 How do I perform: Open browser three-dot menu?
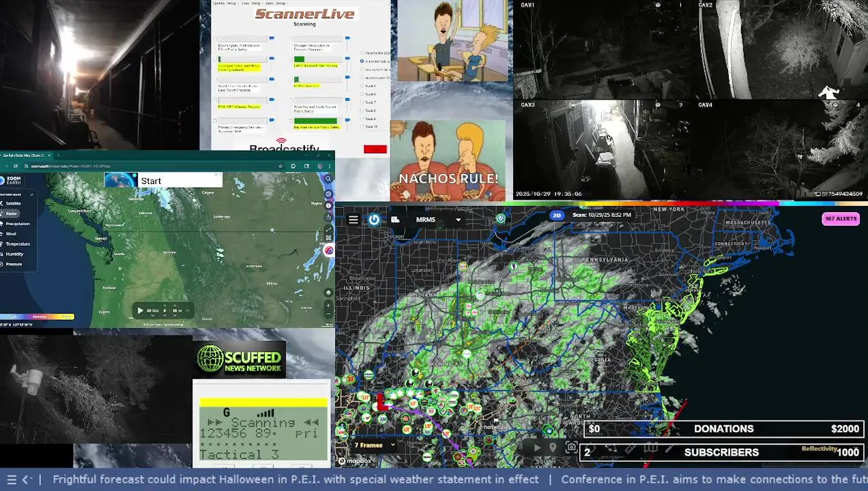tap(330, 166)
